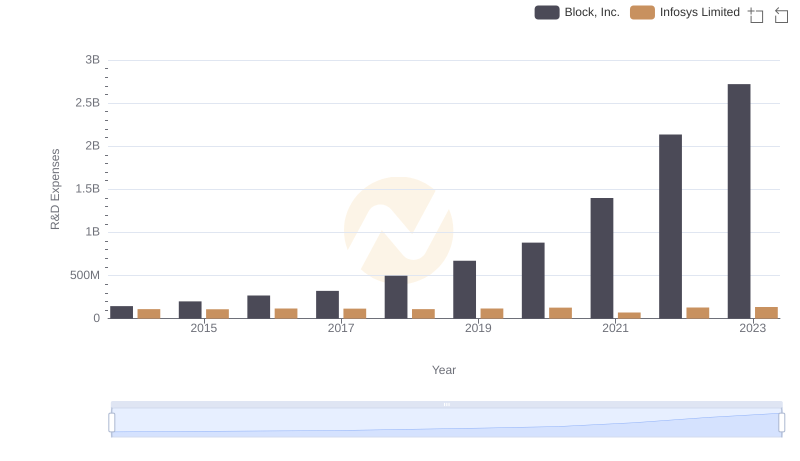The width and height of the screenshot is (800, 461).
Task: Click the Year axis title
Action: click(x=444, y=370)
